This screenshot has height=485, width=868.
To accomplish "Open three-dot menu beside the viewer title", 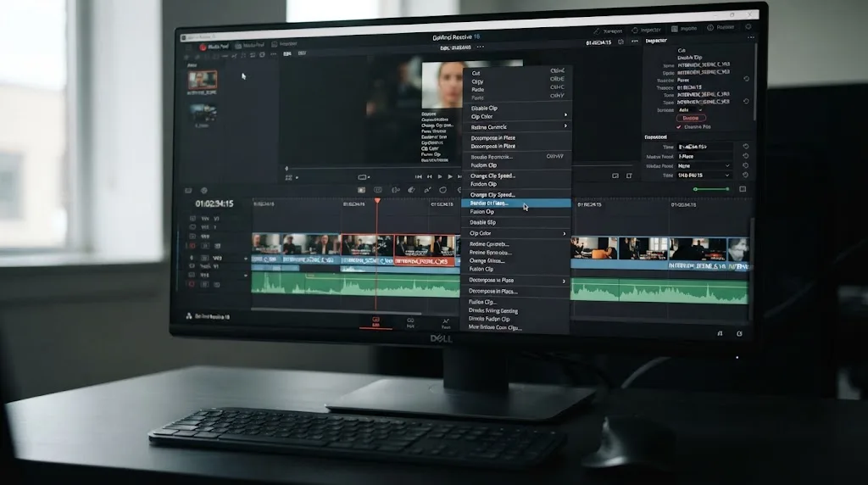I will pyautogui.click(x=480, y=47).
